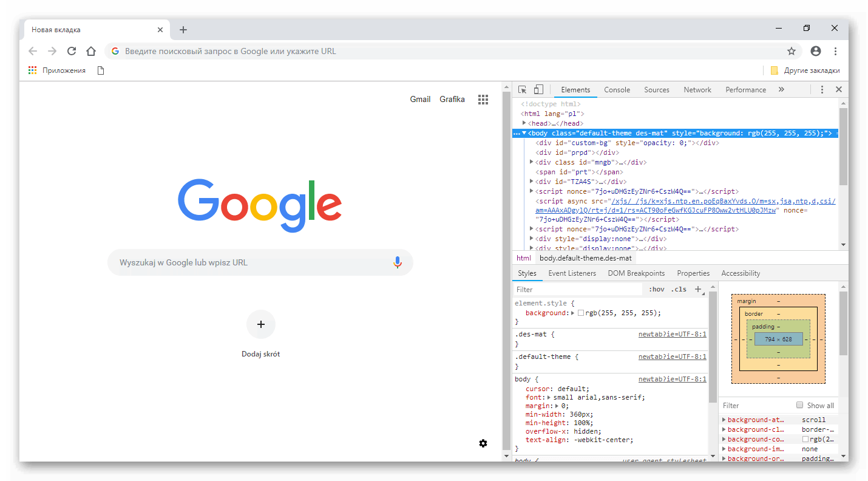Expand the computed background-im... property

pos(724,449)
